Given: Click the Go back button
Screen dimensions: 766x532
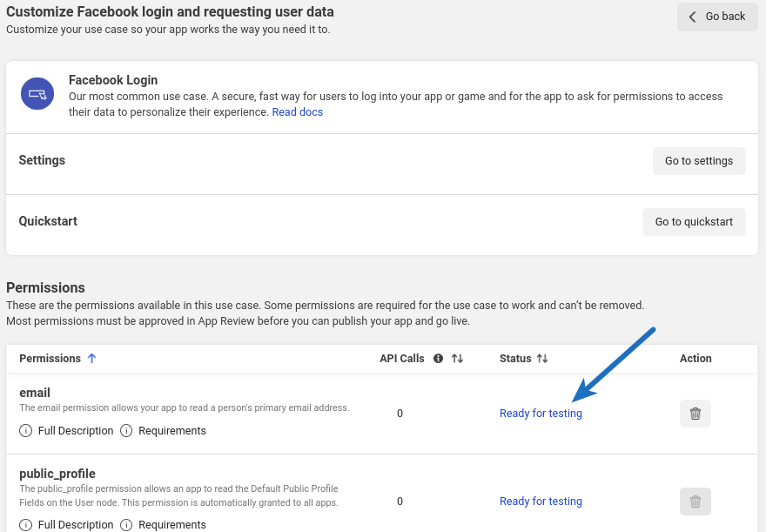Looking at the screenshot, I should [x=717, y=17].
